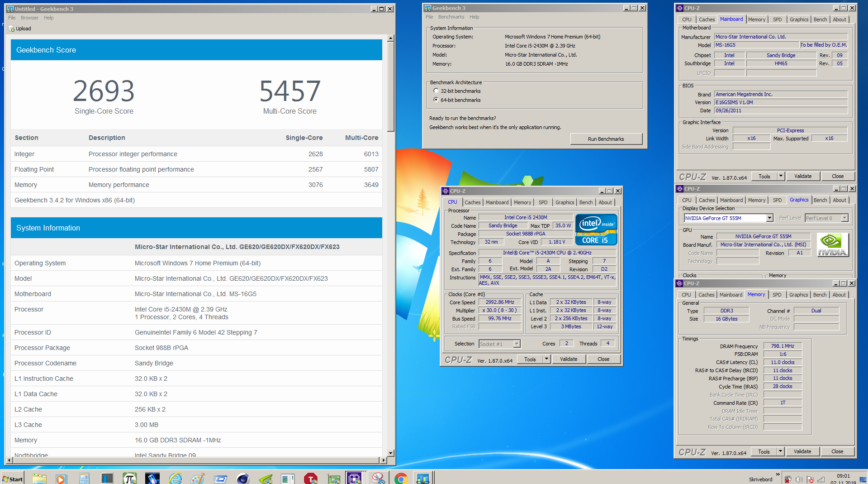Click the volume speaker tray icon

point(799,479)
